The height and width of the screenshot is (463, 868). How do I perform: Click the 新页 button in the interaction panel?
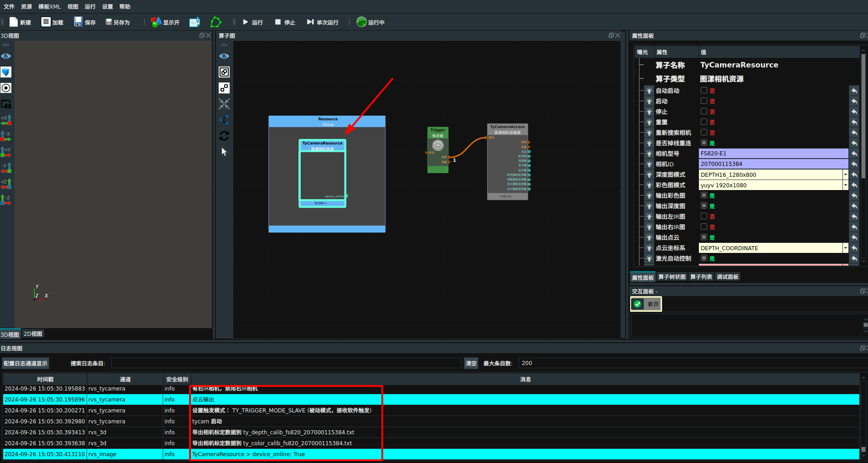pyautogui.click(x=646, y=304)
